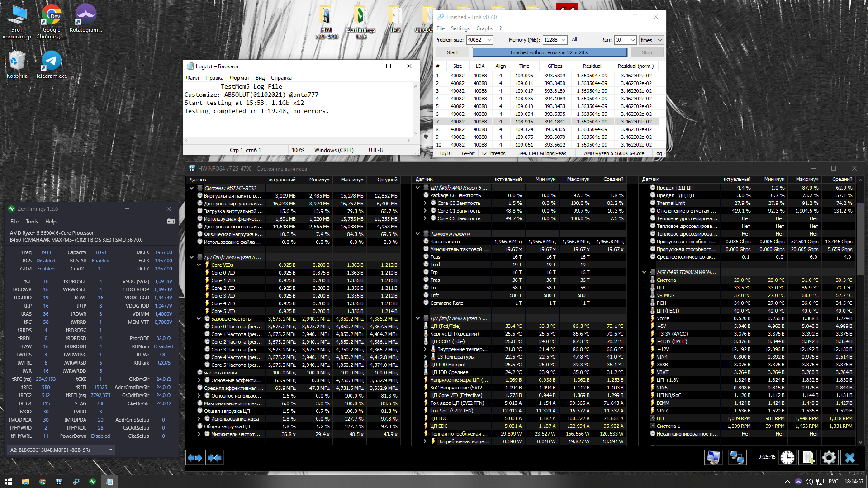
Task: Collapse the Core VIDs tree node
Action: point(199,265)
